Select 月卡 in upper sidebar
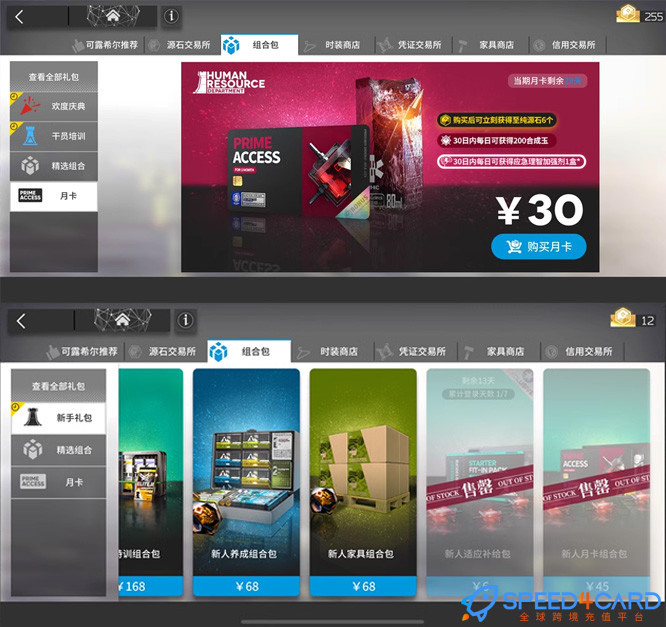666x627 pixels. (54, 196)
